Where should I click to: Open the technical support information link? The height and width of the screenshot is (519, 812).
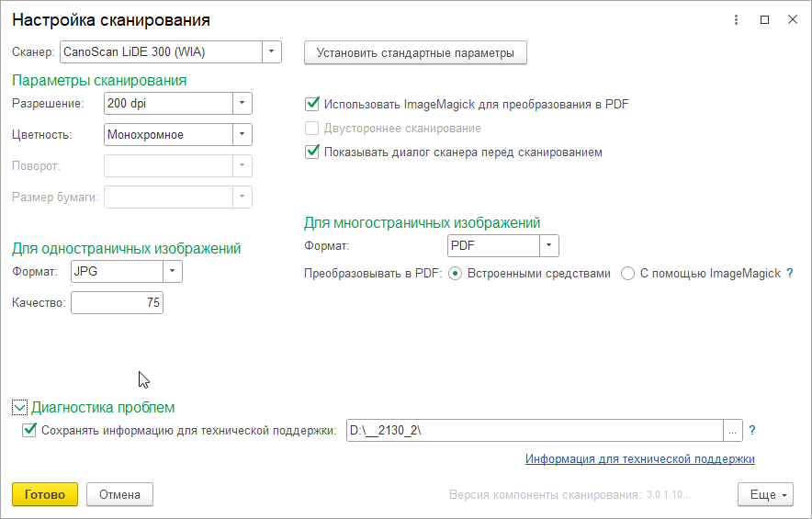[x=639, y=458]
